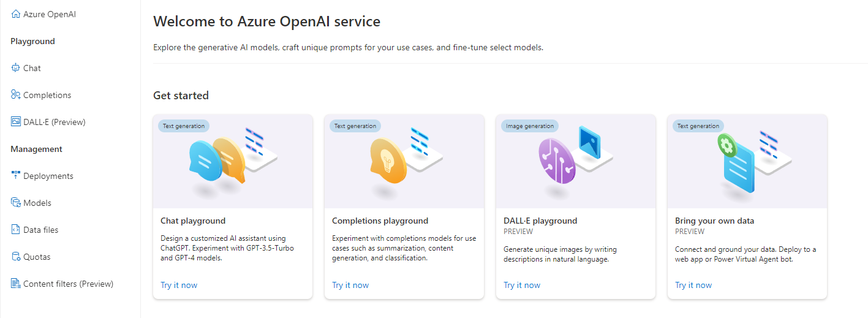Click Try it now under DALL·E playground
The height and width of the screenshot is (318, 868).
522,285
